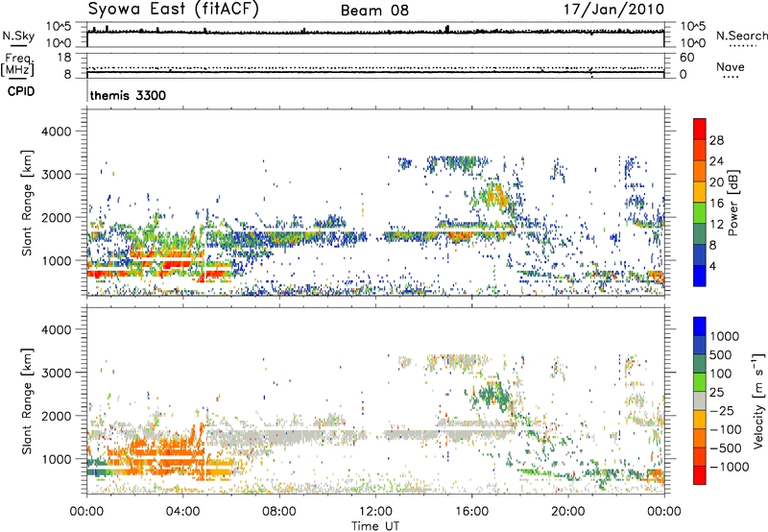Select the "Freq. [MHz]" axis label
768x532 pixels.
pos(18,64)
